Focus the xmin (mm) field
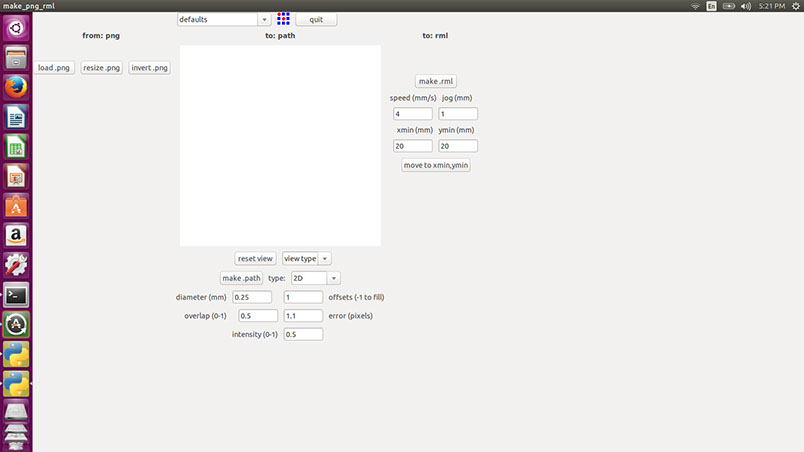The width and height of the screenshot is (804, 452). click(413, 146)
